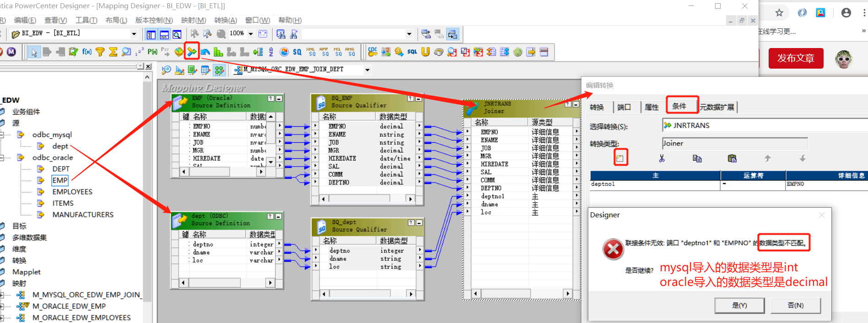
Task: Click the Expression f(x) transformation icon
Action: click(x=87, y=52)
